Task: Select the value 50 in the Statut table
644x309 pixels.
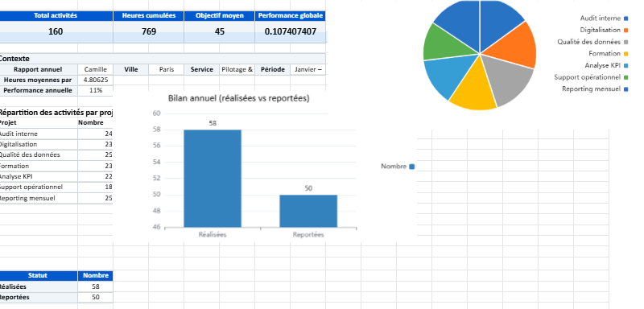Action: (x=95, y=298)
